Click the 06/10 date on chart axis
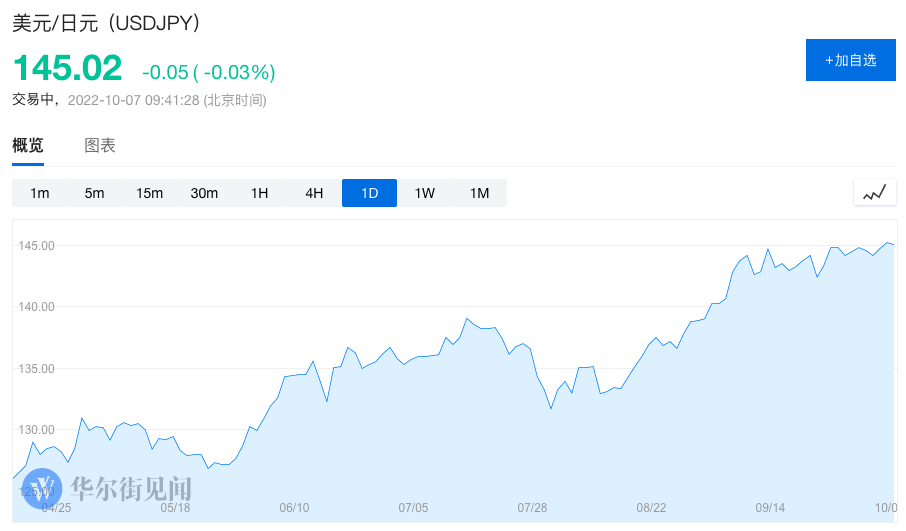The image size is (906, 531). (x=294, y=508)
